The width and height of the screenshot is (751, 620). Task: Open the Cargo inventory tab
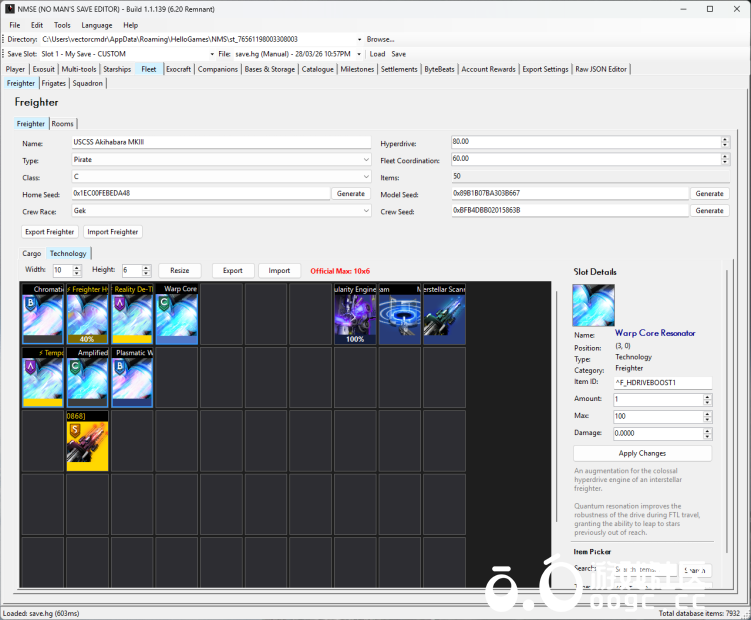click(x=32, y=254)
